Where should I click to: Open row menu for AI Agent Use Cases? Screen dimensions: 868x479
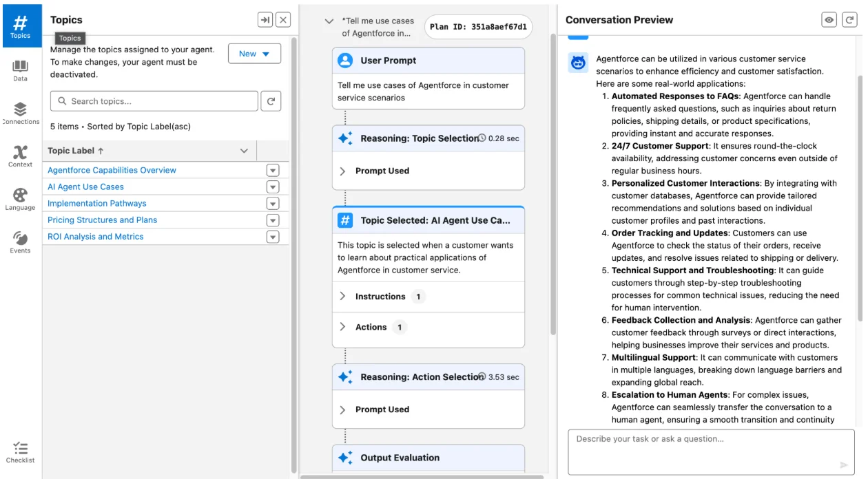pyautogui.click(x=273, y=187)
